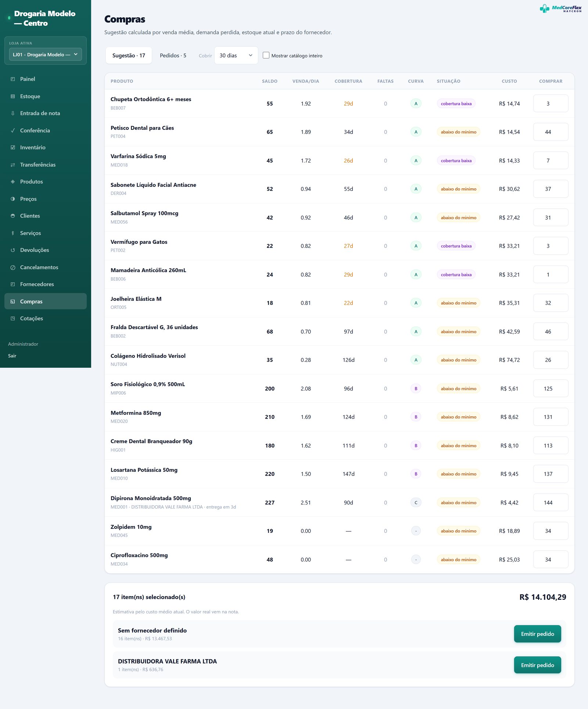Emit order for Sem fornecedor definido
Viewport: 588px width, 709px height.
click(537, 634)
